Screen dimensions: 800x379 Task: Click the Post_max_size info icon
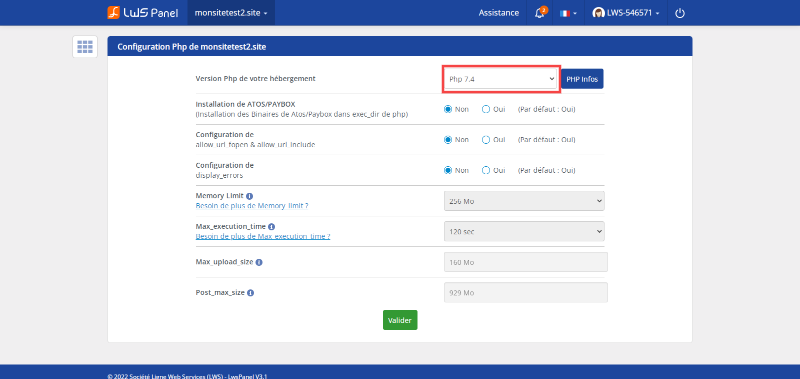click(251, 293)
